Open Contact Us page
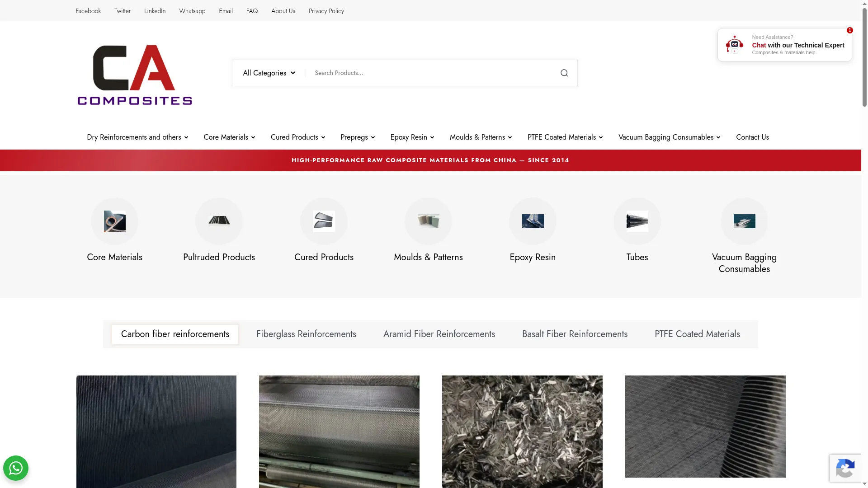This screenshot has height=488, width=868. point(752,137)
